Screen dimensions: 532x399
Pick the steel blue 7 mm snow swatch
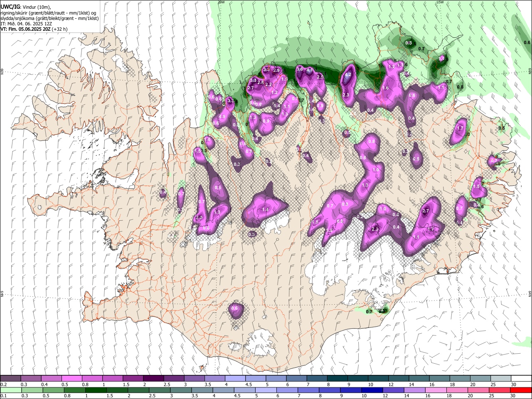317,379
